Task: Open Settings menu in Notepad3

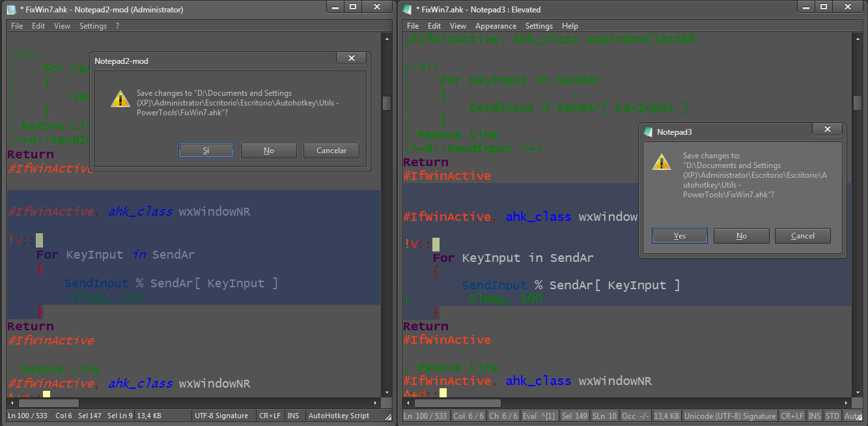Action: (539, 26)
